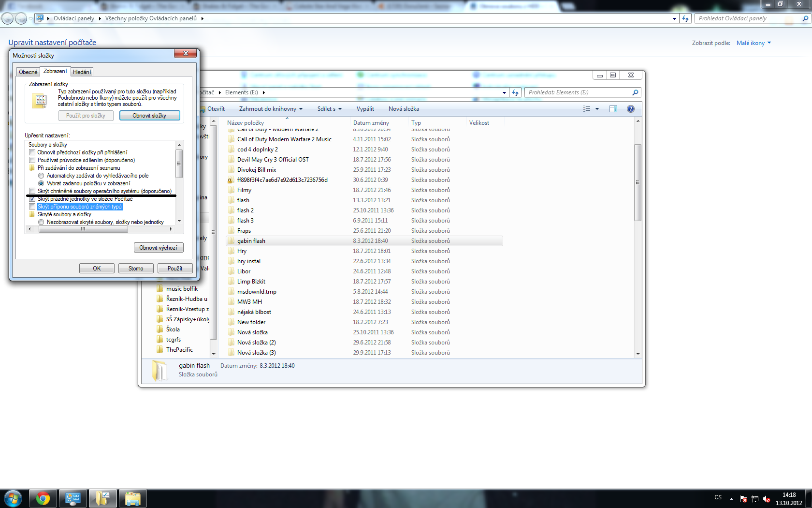Select 'Vybrat zadanou položku v zobrazení' radio
Image resolution: width=812 pixels, height=508 pixels.
click(41, 183)
